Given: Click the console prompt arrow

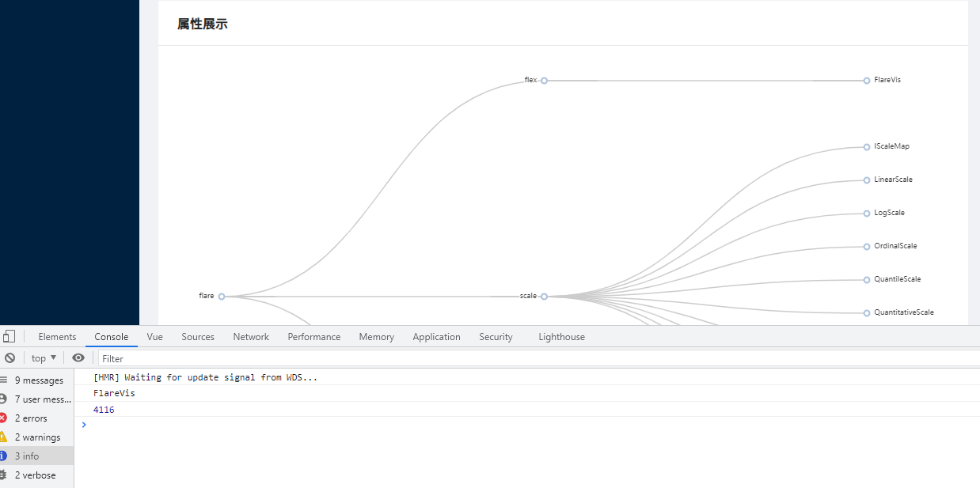Looking at the screenshot, I should click(84, 425).
